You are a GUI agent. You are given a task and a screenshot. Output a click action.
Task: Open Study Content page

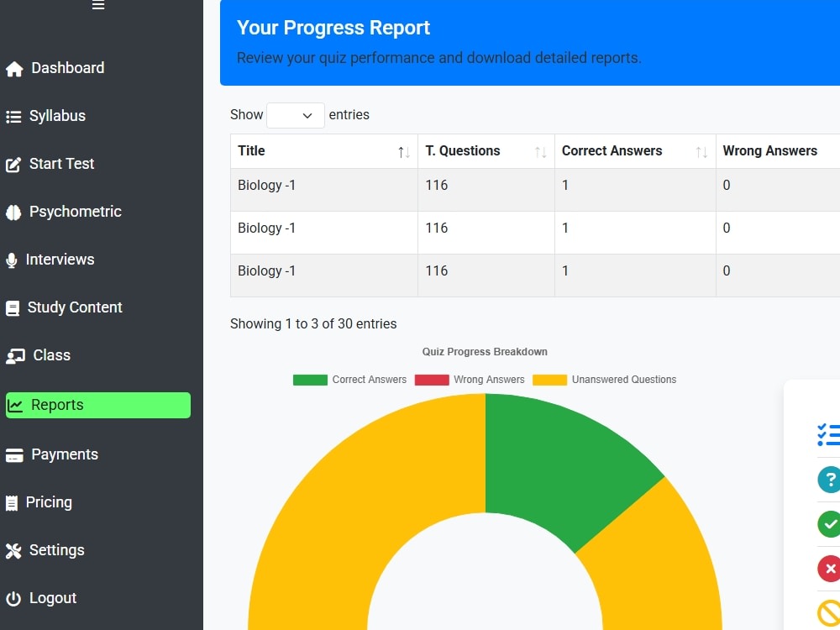point(75,307)
